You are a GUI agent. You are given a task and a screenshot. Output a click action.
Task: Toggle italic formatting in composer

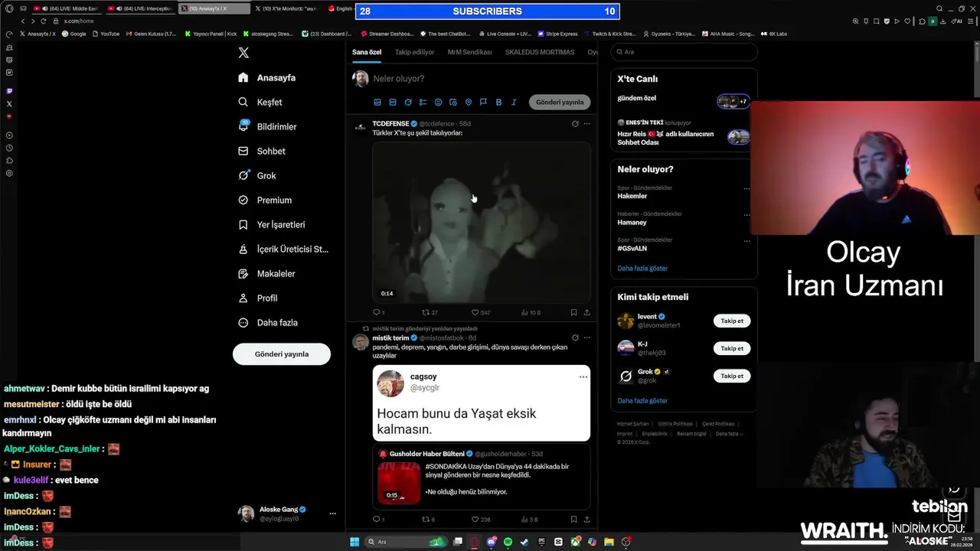pyautogui.click(x=514, y=102)
